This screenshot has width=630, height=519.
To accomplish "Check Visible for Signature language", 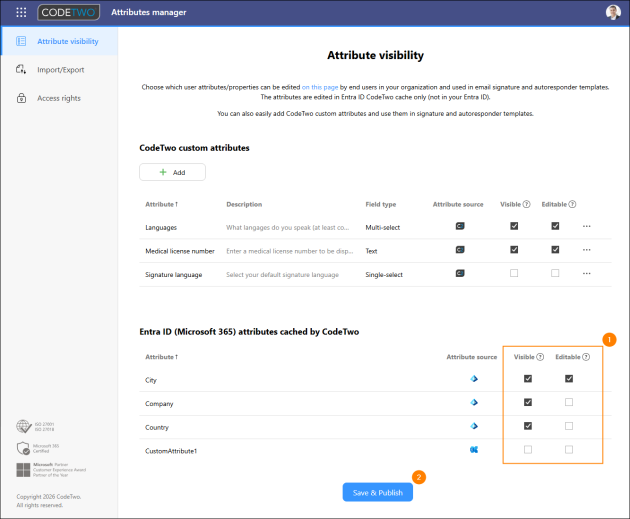I will 514,273.
